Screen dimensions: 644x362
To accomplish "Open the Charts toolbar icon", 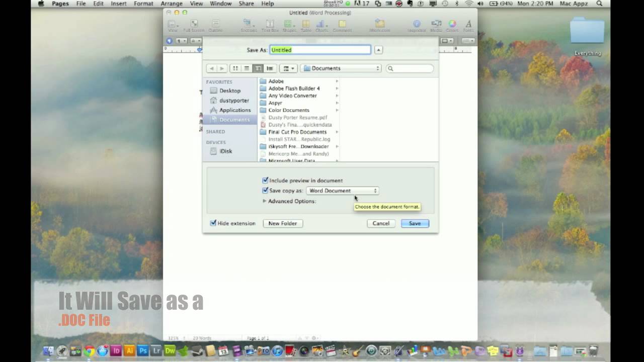I will (321, 26).
